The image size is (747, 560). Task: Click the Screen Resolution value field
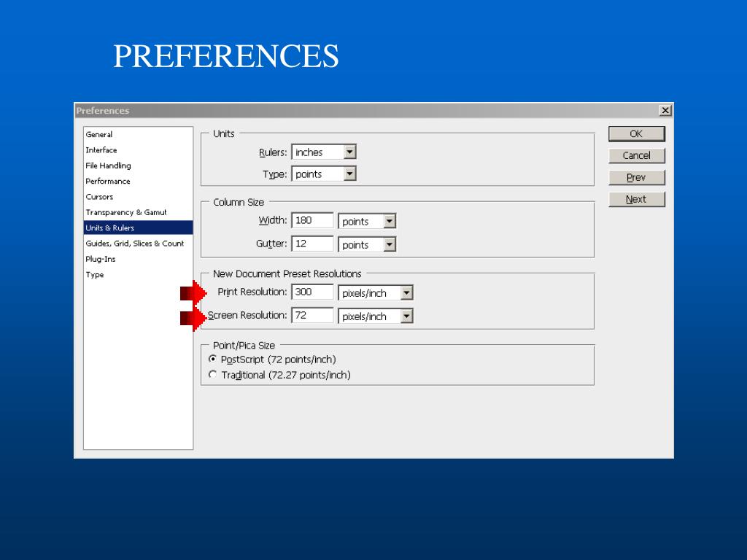coord(312,315)
